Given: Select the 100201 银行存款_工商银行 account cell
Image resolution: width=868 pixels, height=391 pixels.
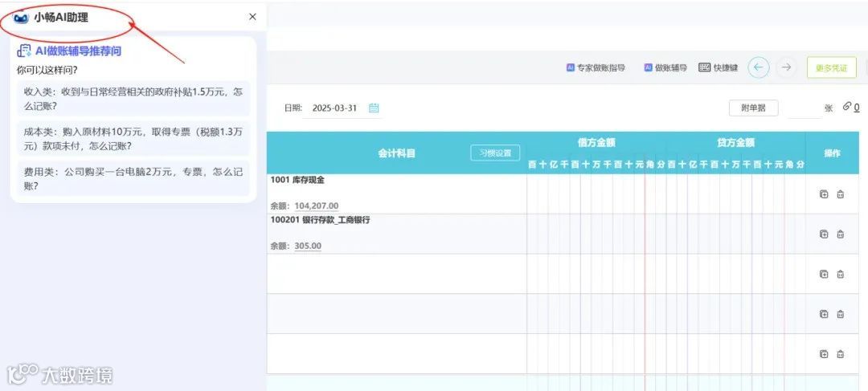Looking at the screenshot, I should pos(396,234).
